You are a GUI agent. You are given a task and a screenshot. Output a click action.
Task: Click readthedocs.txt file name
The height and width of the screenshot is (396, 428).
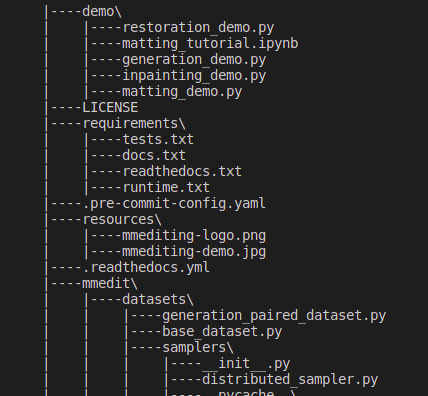point(182,172)
